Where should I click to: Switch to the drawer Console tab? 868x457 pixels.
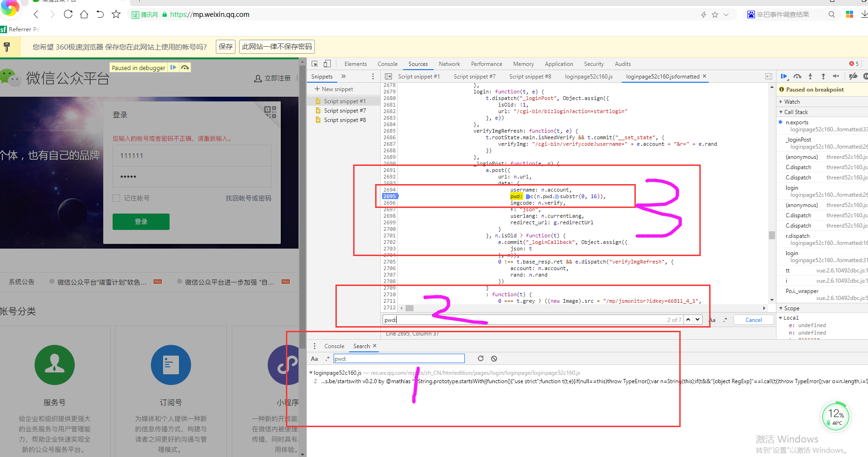click(334, 346)
